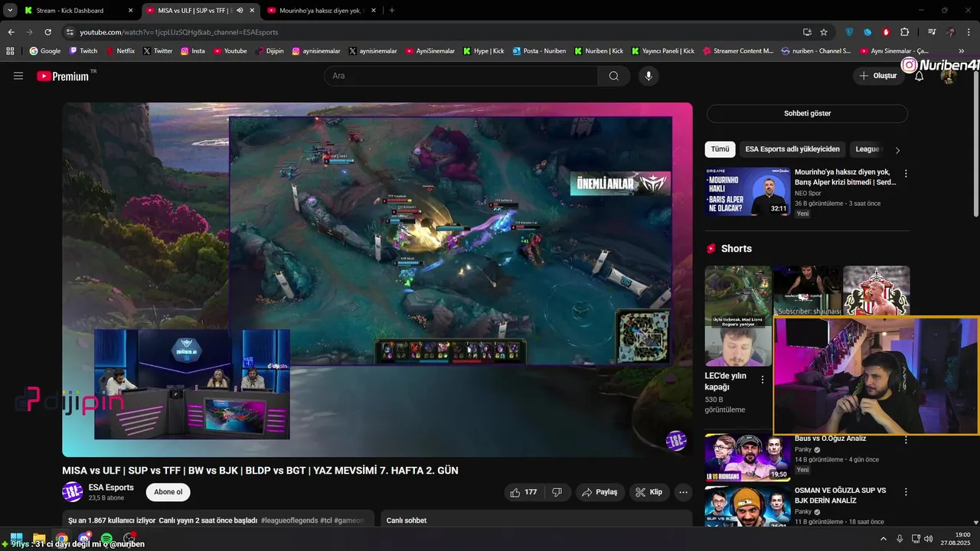The image size is (980, 551).
Task: Open options for LEC'de yılın kapağı short
Action: pyautogui.click(x=763, y=380)
